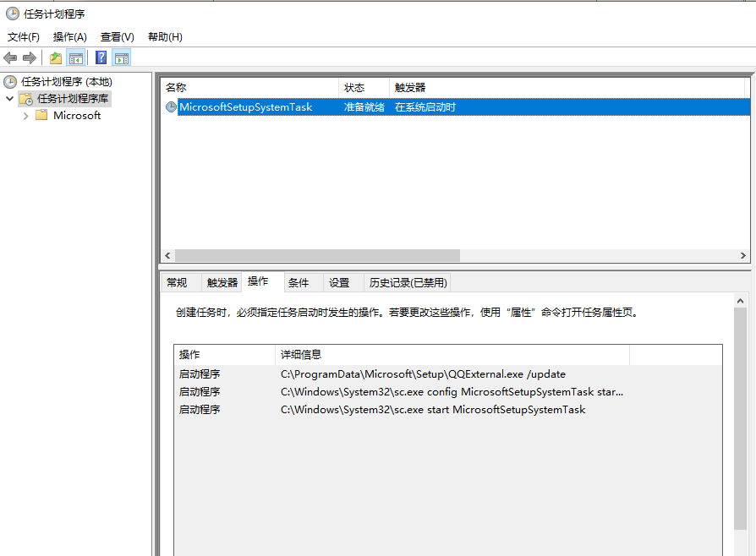Expand the Microsoft folder node
The height and width of the screenshot is (556, 756).
tap(26, 116)
